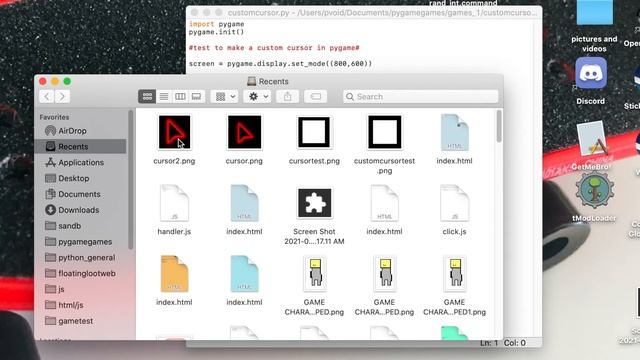Viewport: 640px width, 360px height.
Task: Minimize the Recents Finder window
Action: [55, 81]
